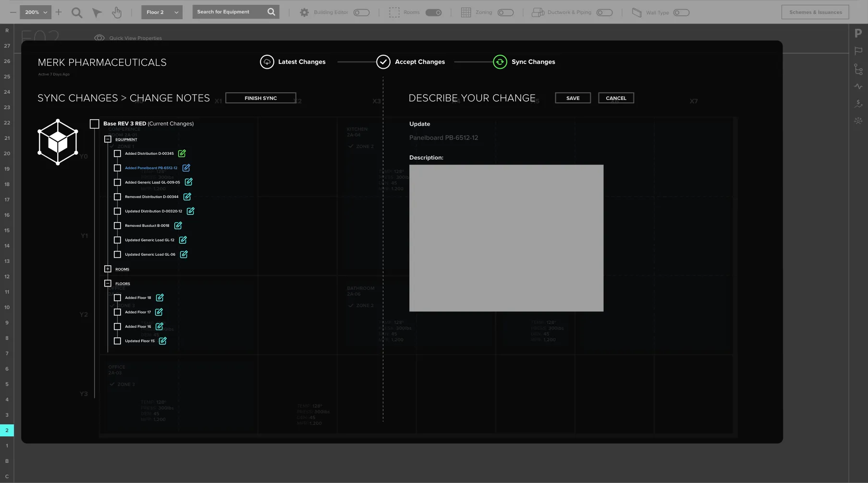Go to Latest Changes step

(293, 62)
